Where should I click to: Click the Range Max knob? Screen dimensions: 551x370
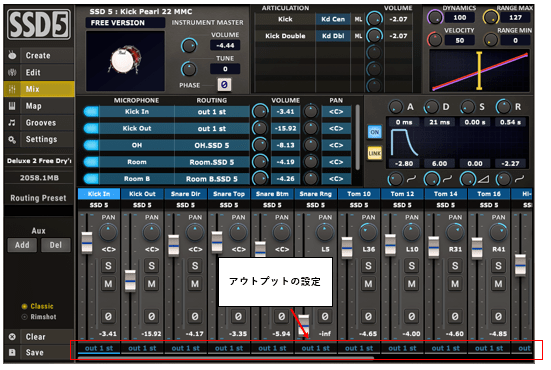coord(491,17)
